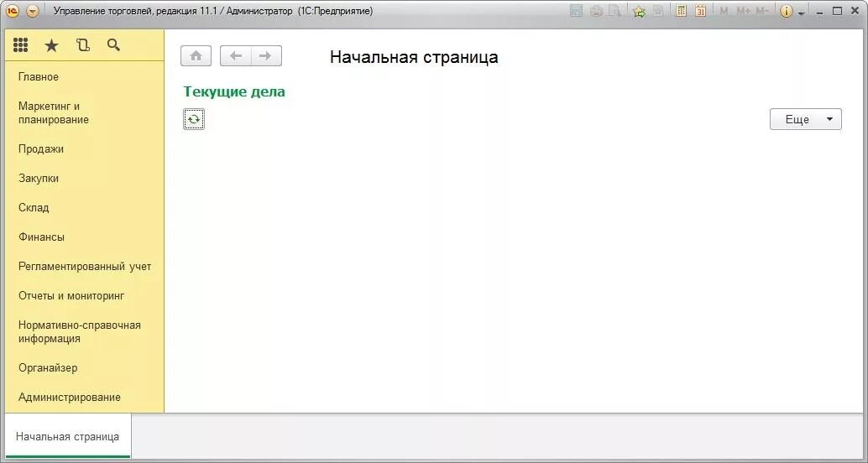Image resolution: width=868 pixels, height=463 pixels.
Task: Open the sections grid menu icon
Action: click(x=20, y=44)
